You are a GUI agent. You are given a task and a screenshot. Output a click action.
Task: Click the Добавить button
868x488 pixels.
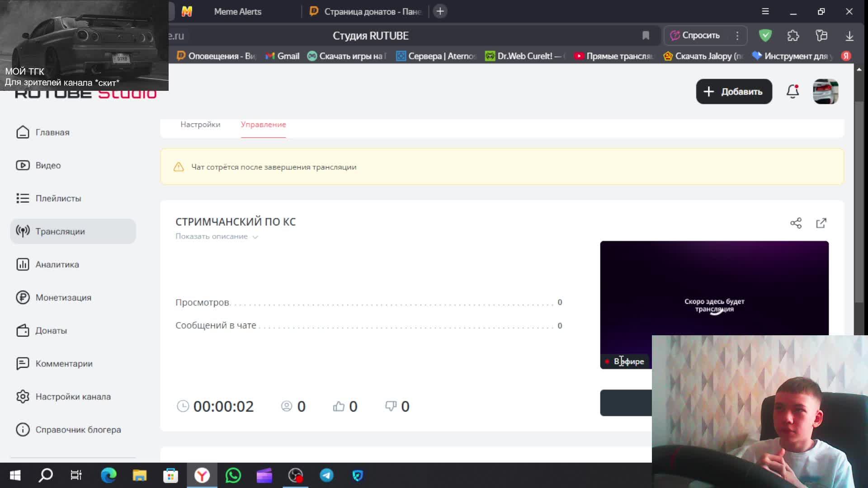734,91
